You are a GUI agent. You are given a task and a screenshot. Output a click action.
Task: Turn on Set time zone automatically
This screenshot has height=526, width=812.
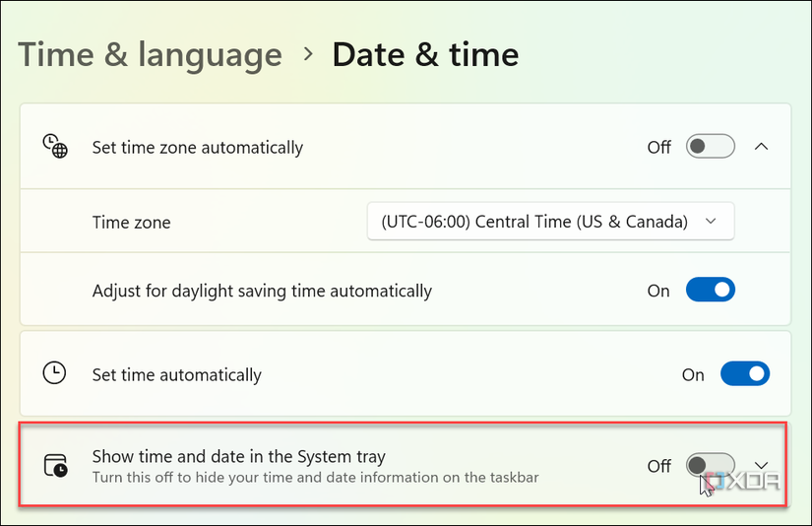[711, 147]
